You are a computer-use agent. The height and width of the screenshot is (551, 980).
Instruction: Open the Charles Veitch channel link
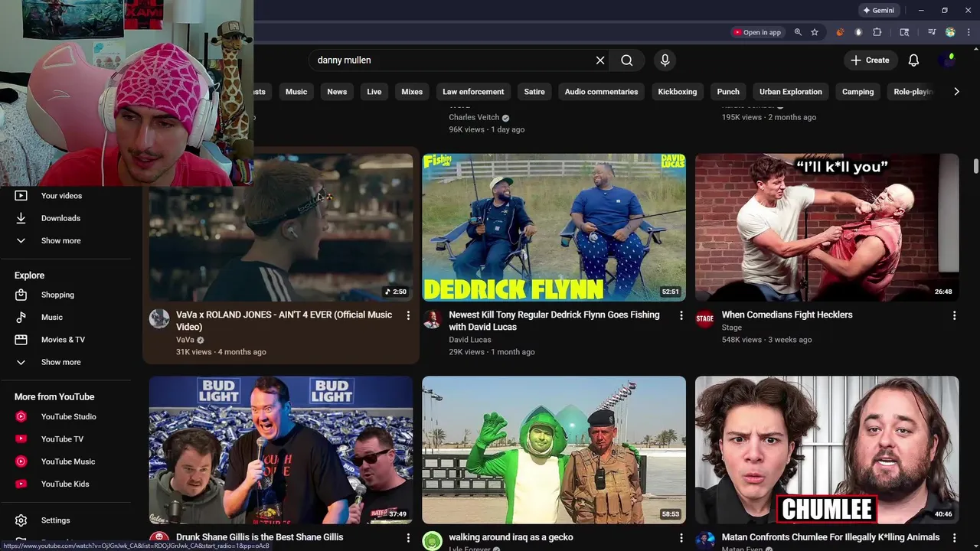tap(474, 118)
